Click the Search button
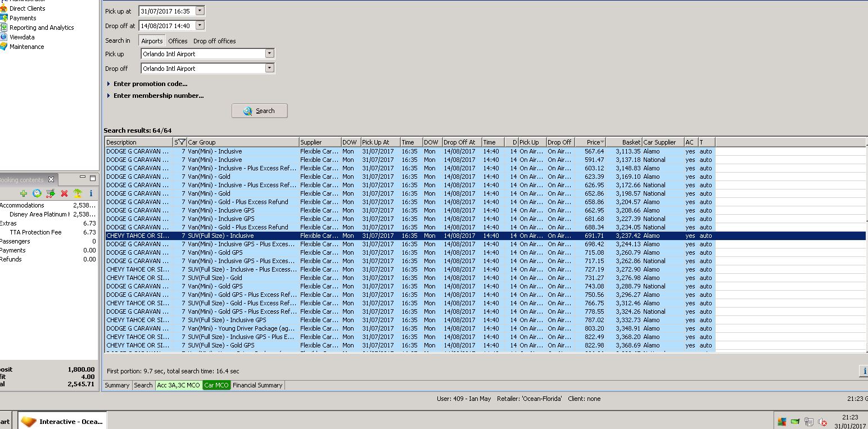 click(259, 111)
